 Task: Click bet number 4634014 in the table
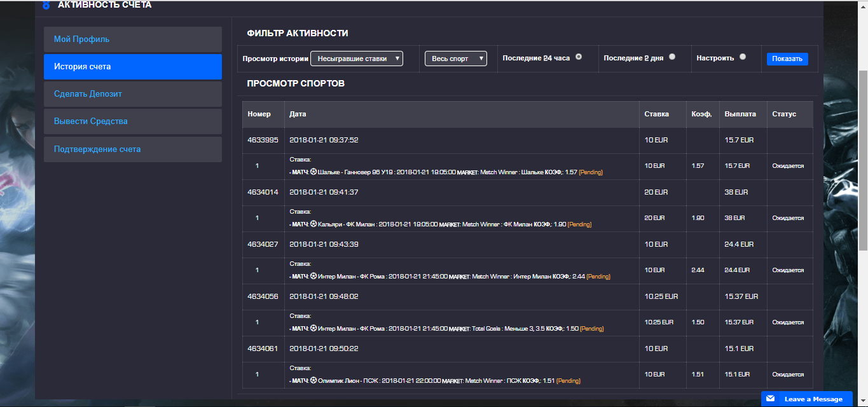263,192
